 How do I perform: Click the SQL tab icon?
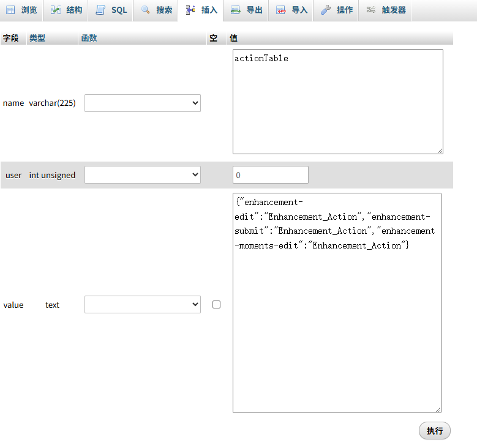pyautogui.click(x=100, y=10)
